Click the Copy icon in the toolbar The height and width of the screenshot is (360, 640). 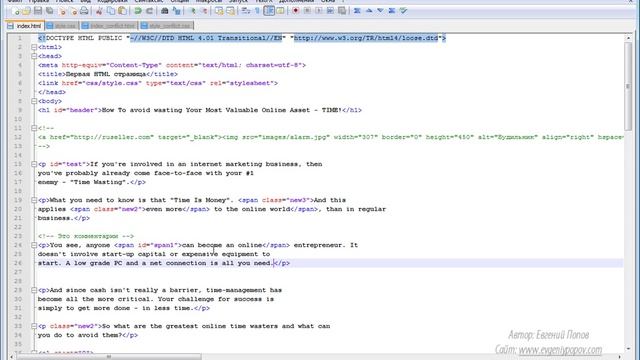pyautogui.click(x=111, y=11)
